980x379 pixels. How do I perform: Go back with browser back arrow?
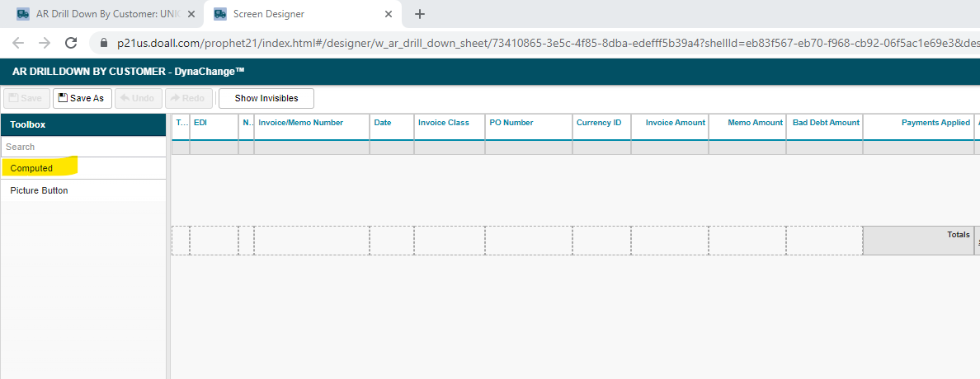click(18, 42)
